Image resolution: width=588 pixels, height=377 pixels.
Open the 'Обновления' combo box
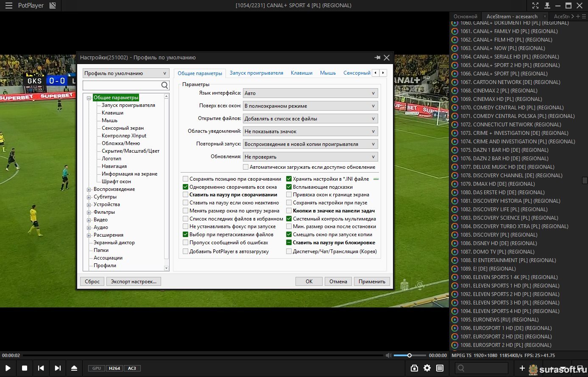(x=310, y=157)
